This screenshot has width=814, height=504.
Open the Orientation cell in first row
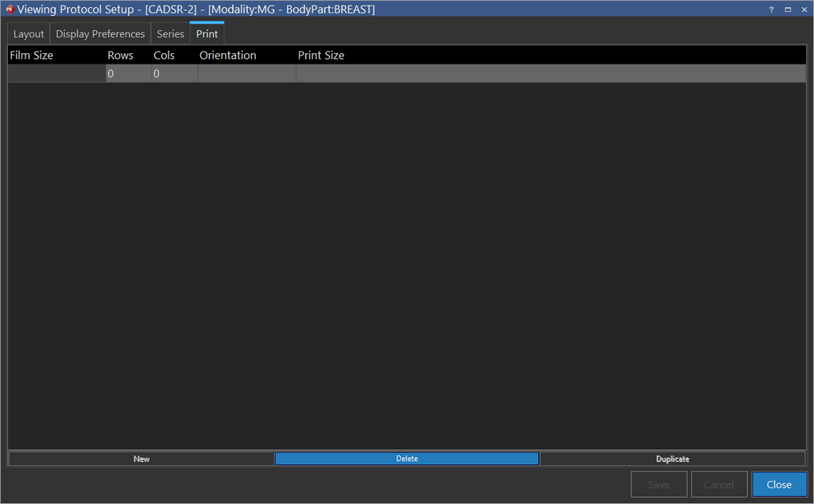246,74
